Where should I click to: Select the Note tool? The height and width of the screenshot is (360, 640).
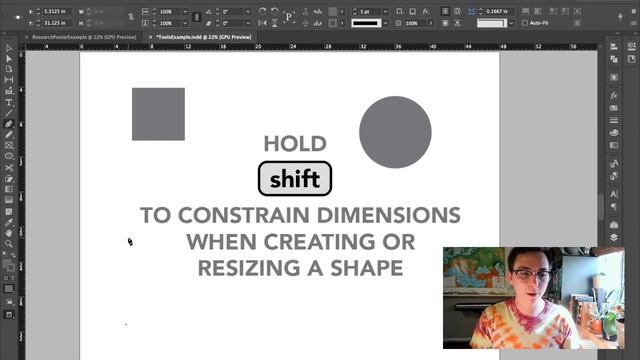point(9,211)
